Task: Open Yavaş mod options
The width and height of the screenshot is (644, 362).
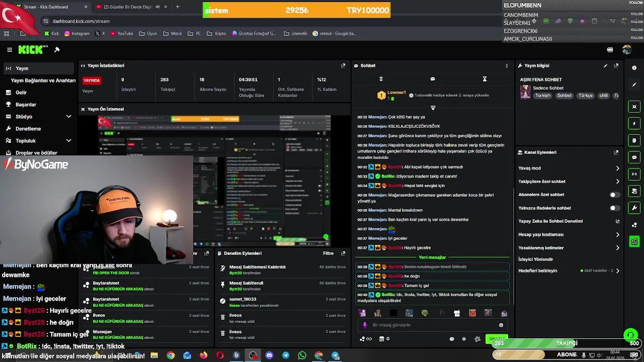Action: [x=569, y=168]
